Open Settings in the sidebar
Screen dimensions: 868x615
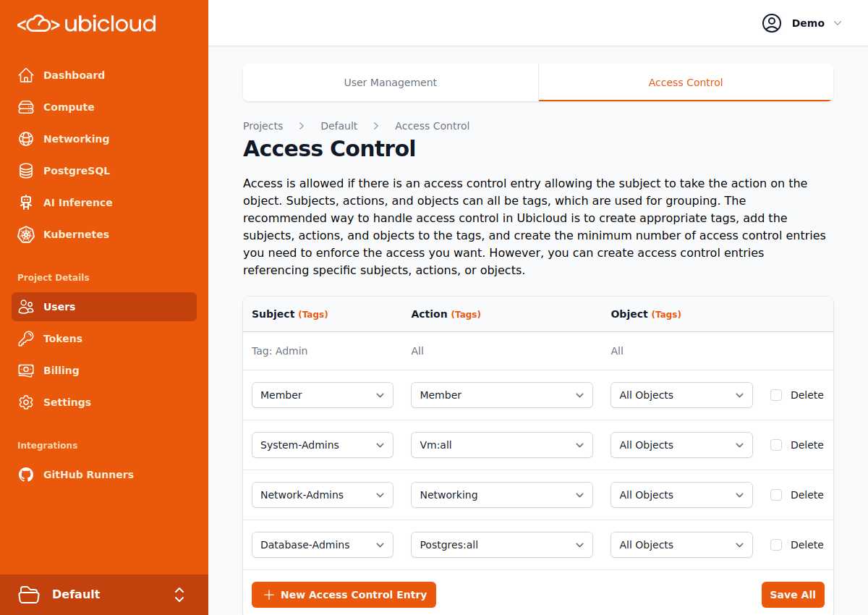(104, 402)
